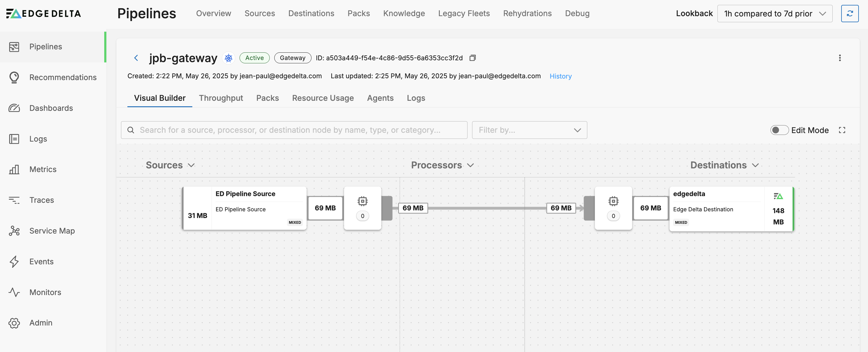868x352 pixels.
Task: Copy the pipeline ID
Action: [472, 58]
